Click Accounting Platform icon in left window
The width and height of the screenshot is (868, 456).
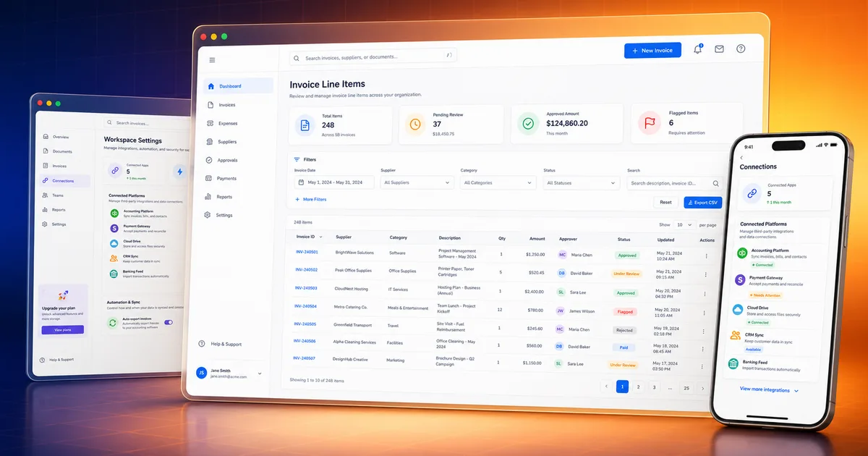pos(114,214)
